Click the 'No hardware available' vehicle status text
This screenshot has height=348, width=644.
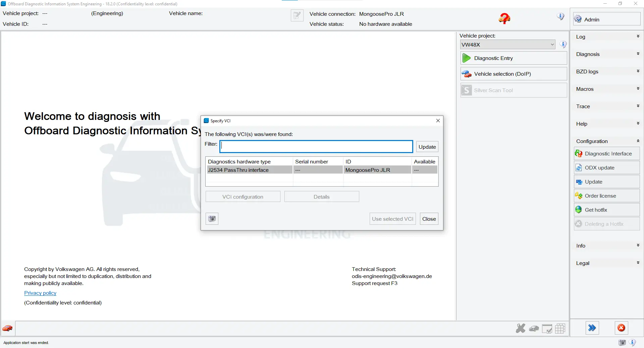tap(385, 24)
